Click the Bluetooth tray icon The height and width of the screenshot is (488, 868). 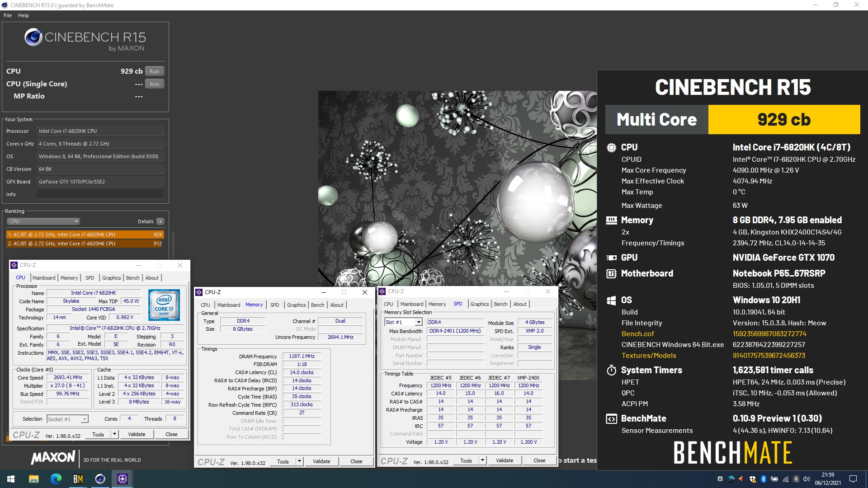764,479
